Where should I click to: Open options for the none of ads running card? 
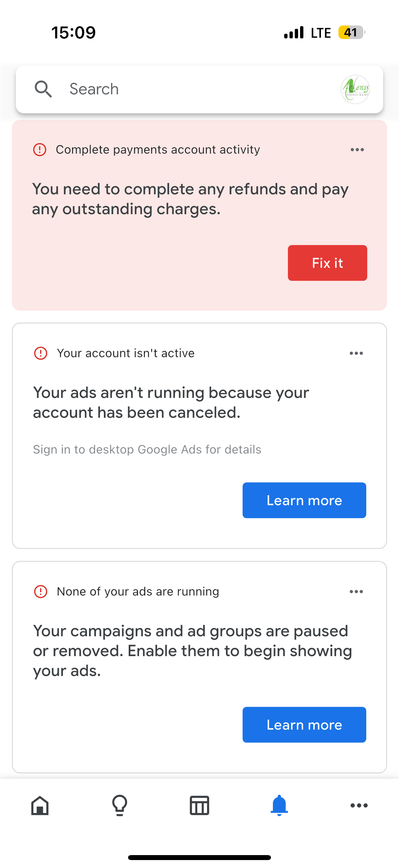pyautogui.click(x=356, y=591)
